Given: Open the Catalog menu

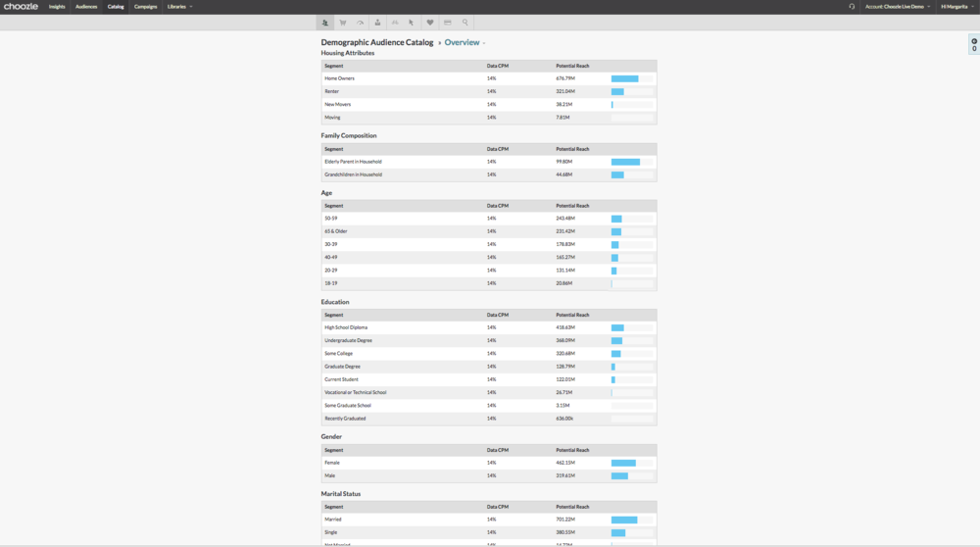Looking at the screenshot, I should pos(116,7).
